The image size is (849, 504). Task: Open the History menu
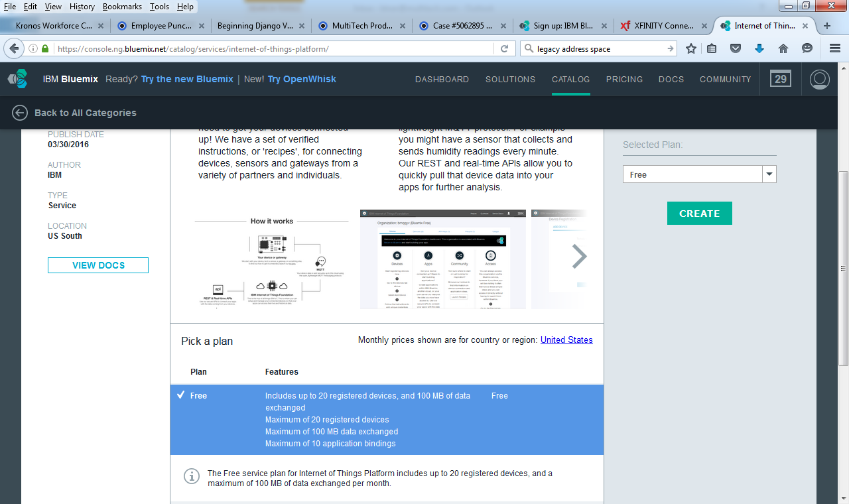click(82, 7)
